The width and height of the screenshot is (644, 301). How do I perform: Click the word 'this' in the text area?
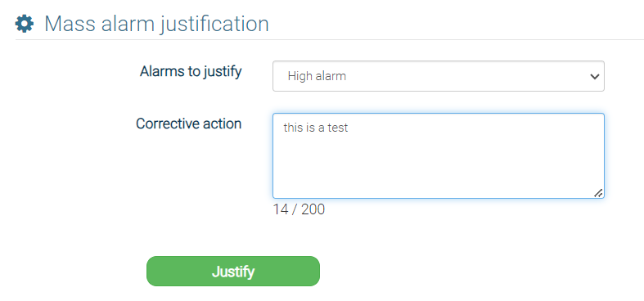292,128
